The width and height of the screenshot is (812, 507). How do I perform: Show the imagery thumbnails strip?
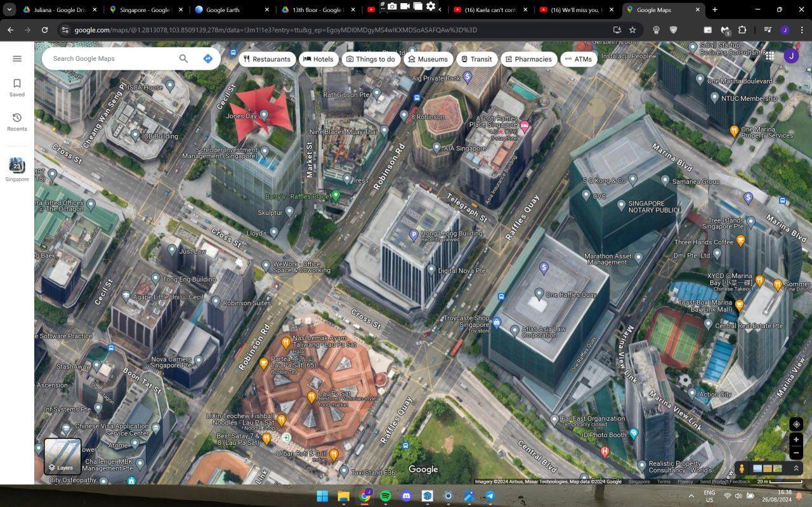click(767, 468)
